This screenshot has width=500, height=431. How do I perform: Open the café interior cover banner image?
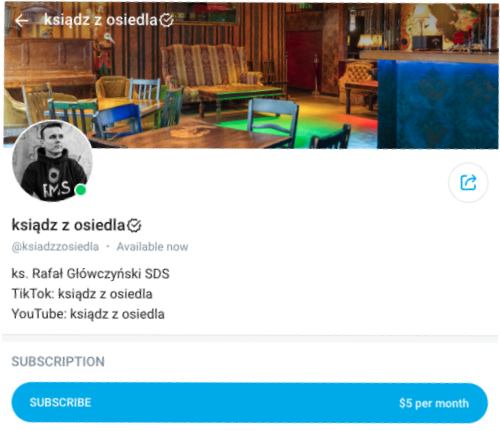point(251,75)
